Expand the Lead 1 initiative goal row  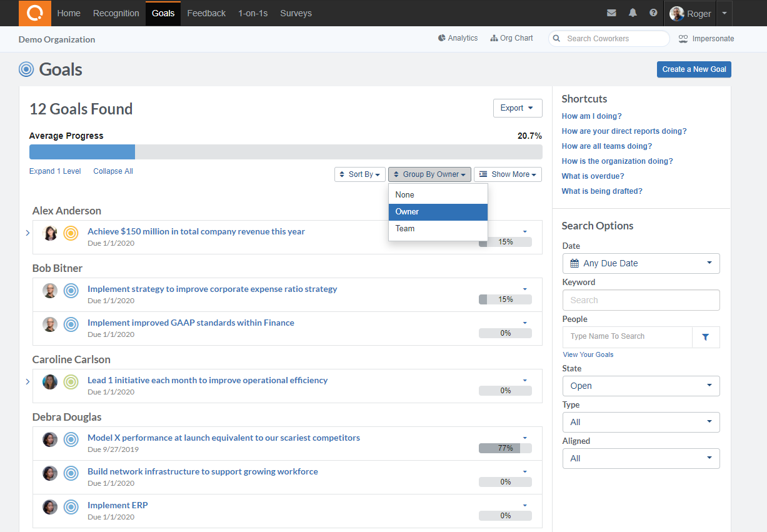click(28, 381)
